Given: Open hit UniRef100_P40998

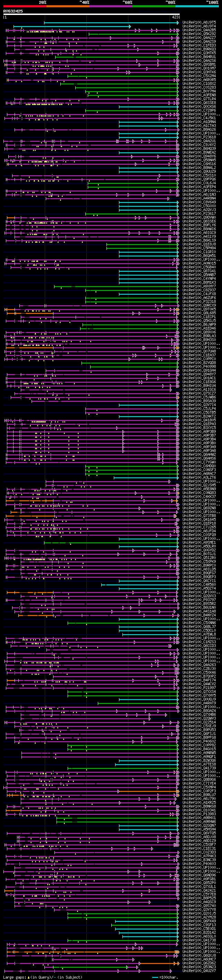Looking at the screenshot, I should coord(199,367).
